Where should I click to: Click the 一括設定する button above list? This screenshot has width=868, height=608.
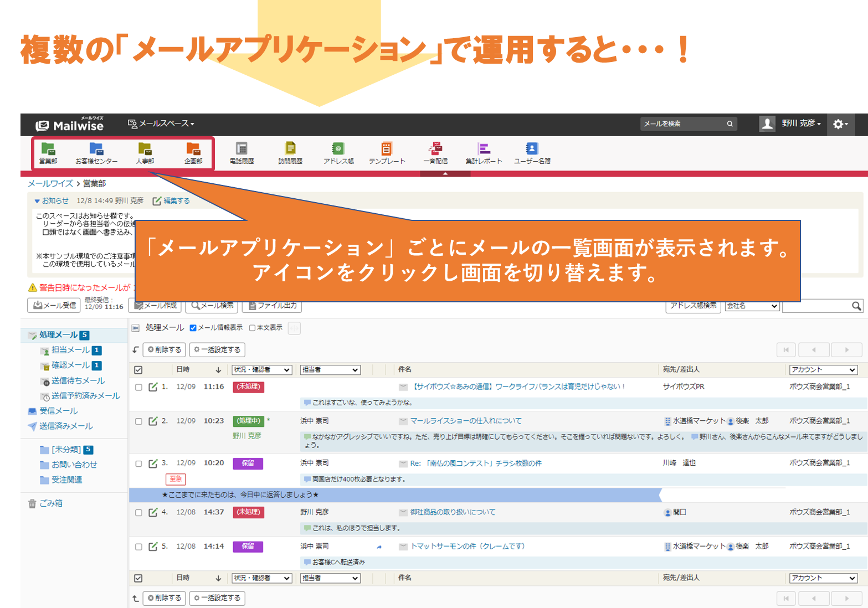(x=217, y=350)
